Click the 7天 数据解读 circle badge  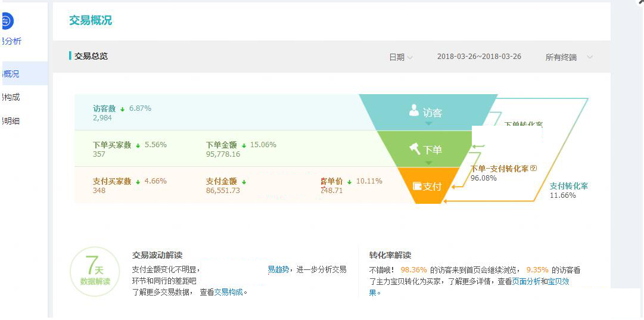pyautogui.click(x=95, y=272)
